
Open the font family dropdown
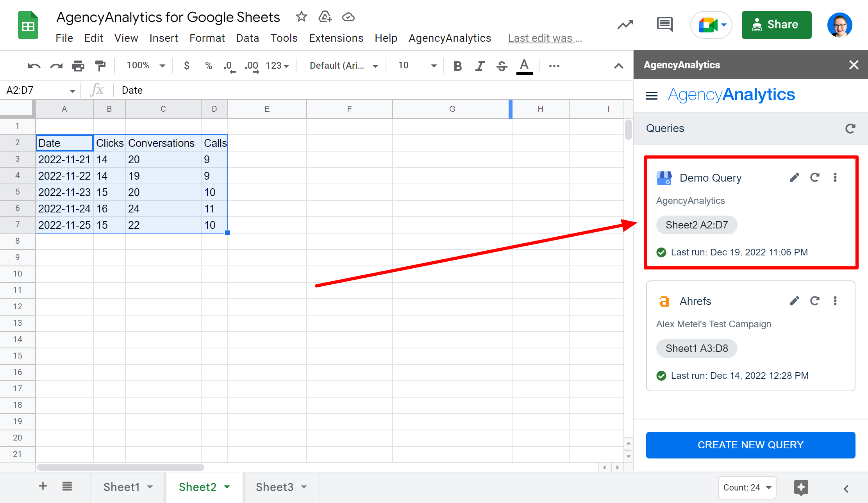click(x=344, y=66)
